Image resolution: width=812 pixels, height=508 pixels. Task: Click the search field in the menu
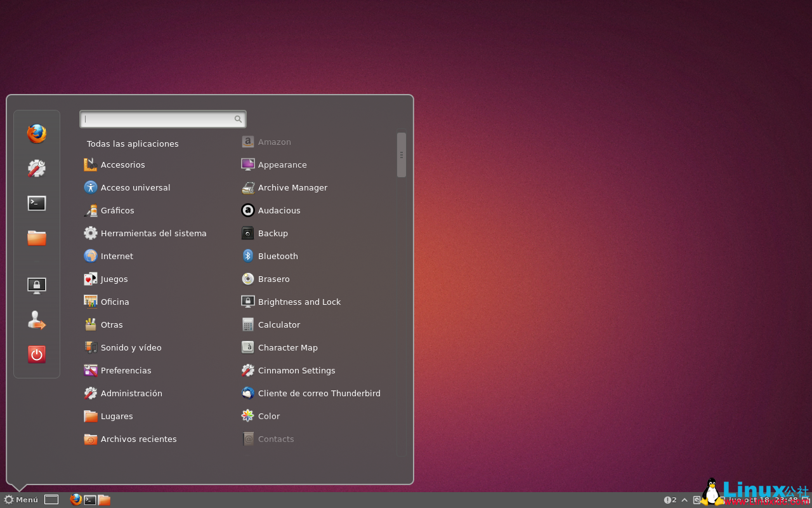tap(163, 119)
